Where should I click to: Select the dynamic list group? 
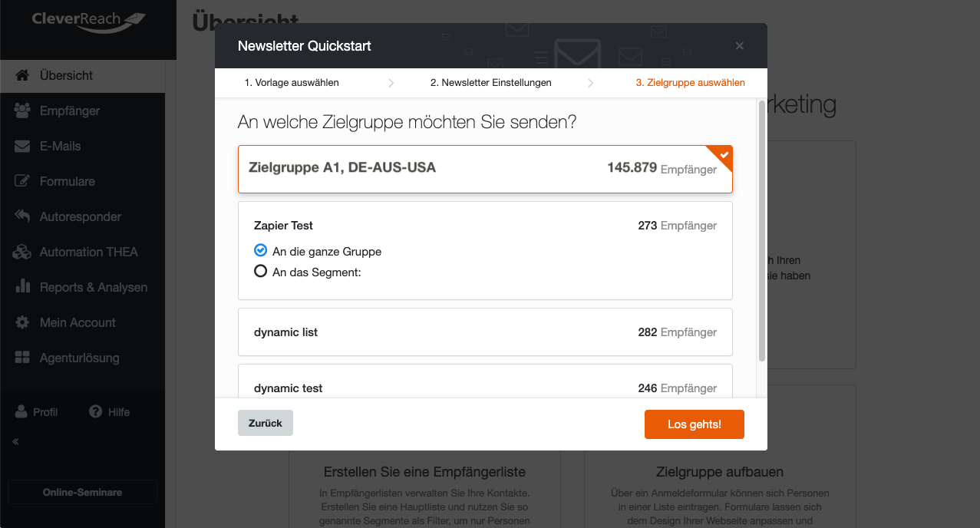[x=485, y=332]
